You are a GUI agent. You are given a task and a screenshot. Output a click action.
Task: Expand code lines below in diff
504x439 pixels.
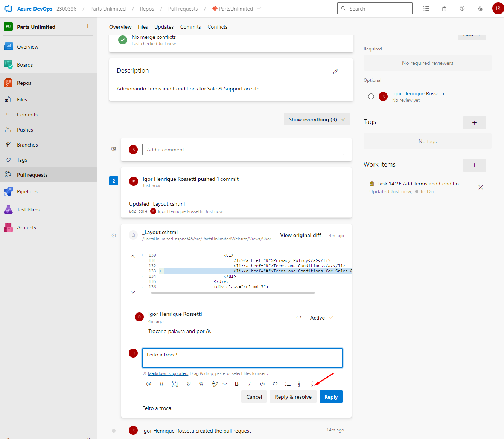click(x=133, y=292)
